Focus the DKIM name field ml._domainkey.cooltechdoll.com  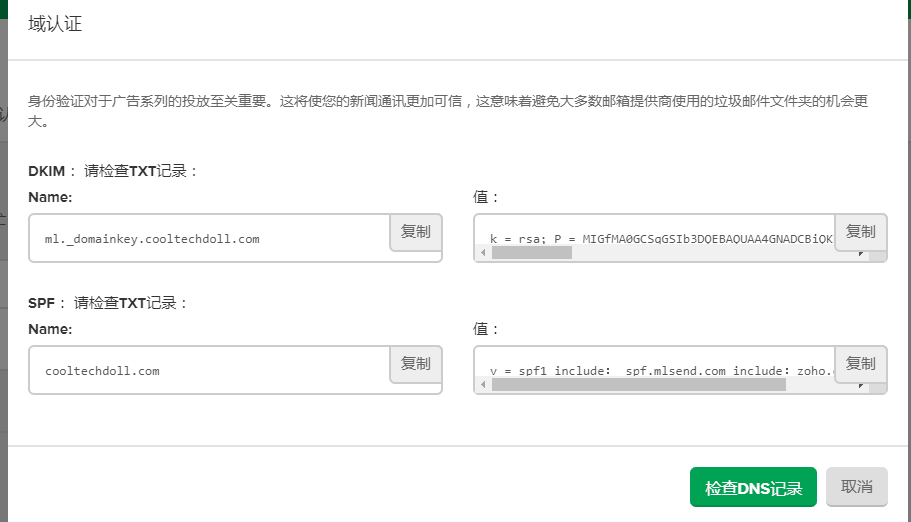tap(210, 239)
